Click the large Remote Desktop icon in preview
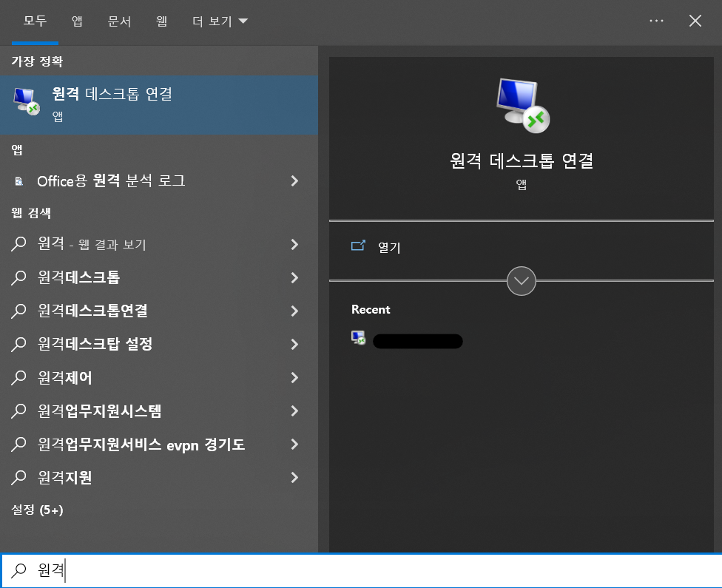The width and height of the screenshot is (722, 588). (522, 106)
